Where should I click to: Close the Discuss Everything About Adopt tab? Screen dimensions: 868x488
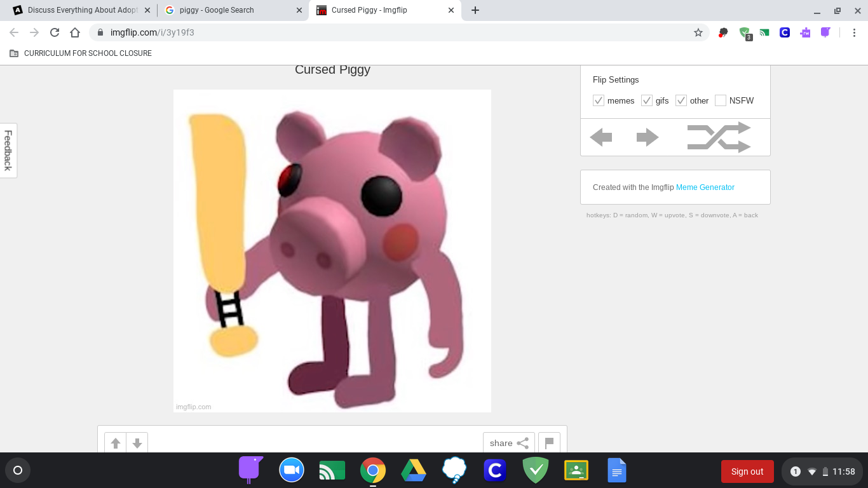click(147, 10)
